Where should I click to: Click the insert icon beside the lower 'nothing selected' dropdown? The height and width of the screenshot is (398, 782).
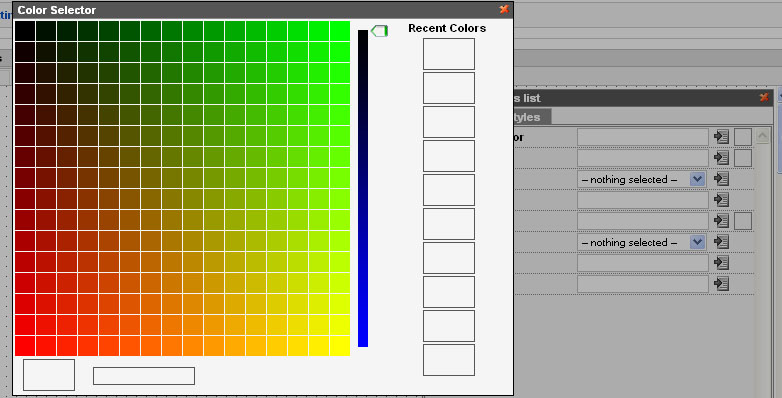coord(721,241)
